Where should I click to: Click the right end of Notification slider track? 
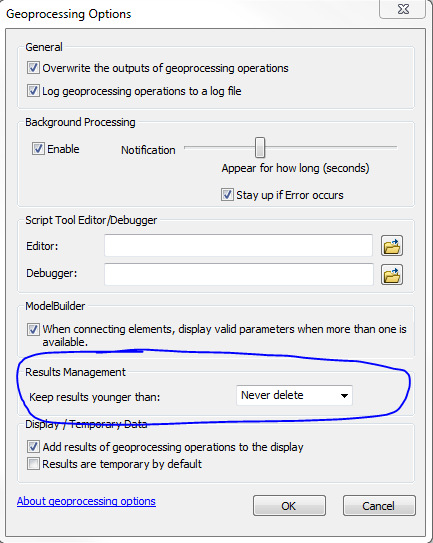pos(395,148)
